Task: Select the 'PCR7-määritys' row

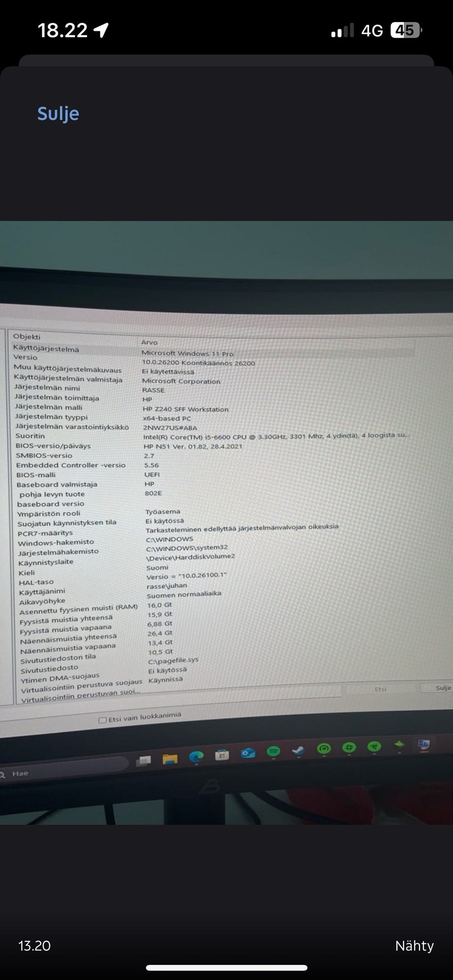Action: point(45,533)
